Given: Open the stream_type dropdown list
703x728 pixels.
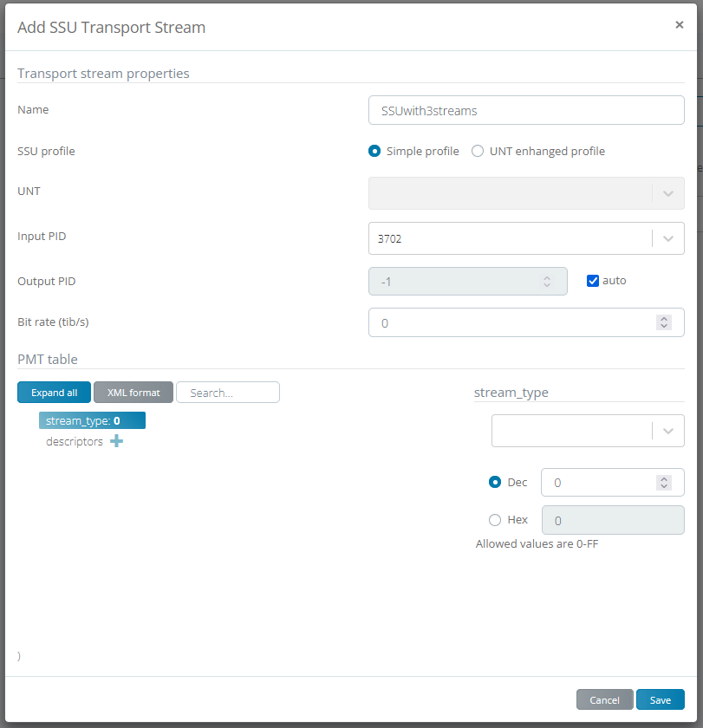Looking at the screenshot, I should tap(667, 431).
